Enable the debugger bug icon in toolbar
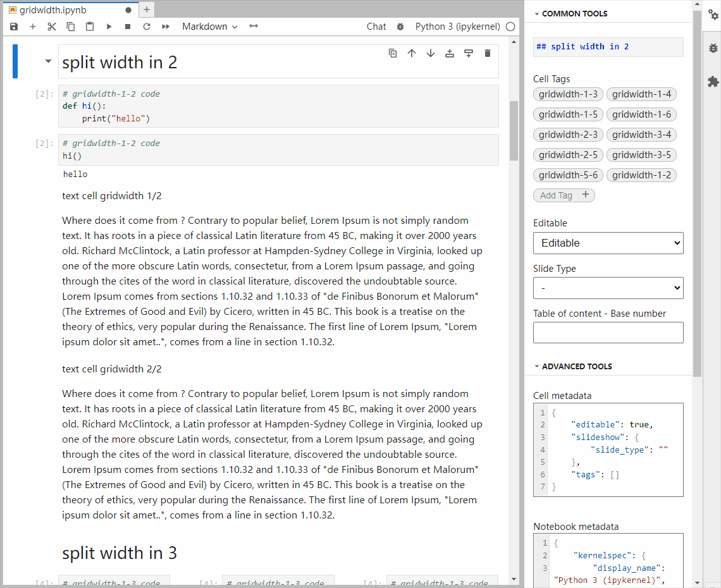721x588 pixels. coord(400,27)
